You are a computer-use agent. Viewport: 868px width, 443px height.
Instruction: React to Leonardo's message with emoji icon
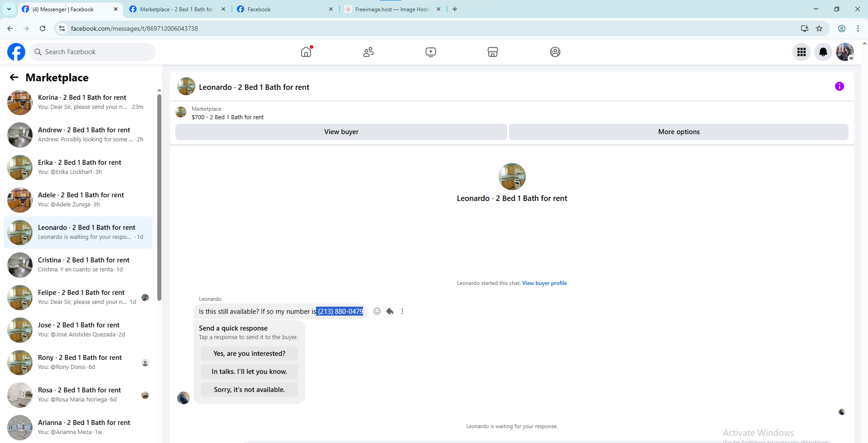377,311
